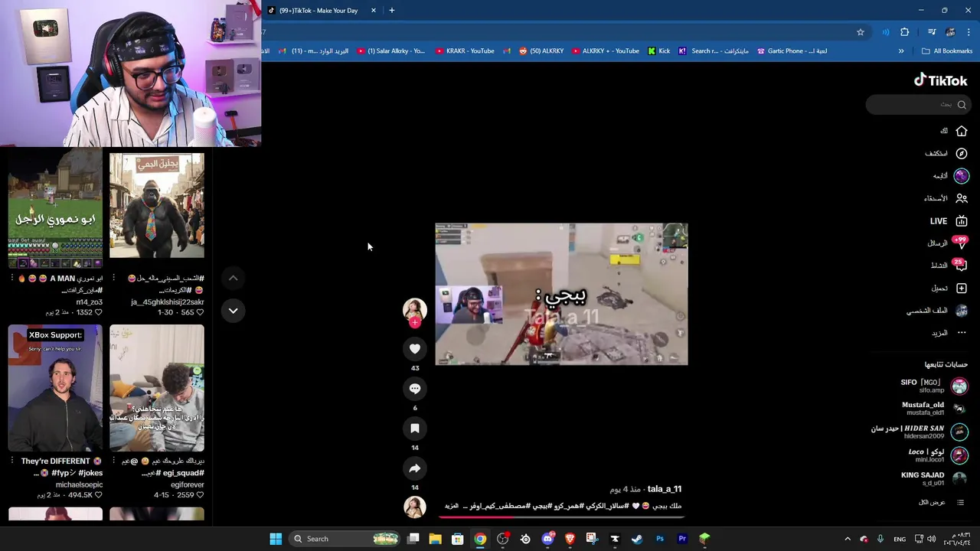Open the (50) ALKRKY bookmark
Viewport: 980px width, 551px height.
pyautogui.click(x=541, y=51)
